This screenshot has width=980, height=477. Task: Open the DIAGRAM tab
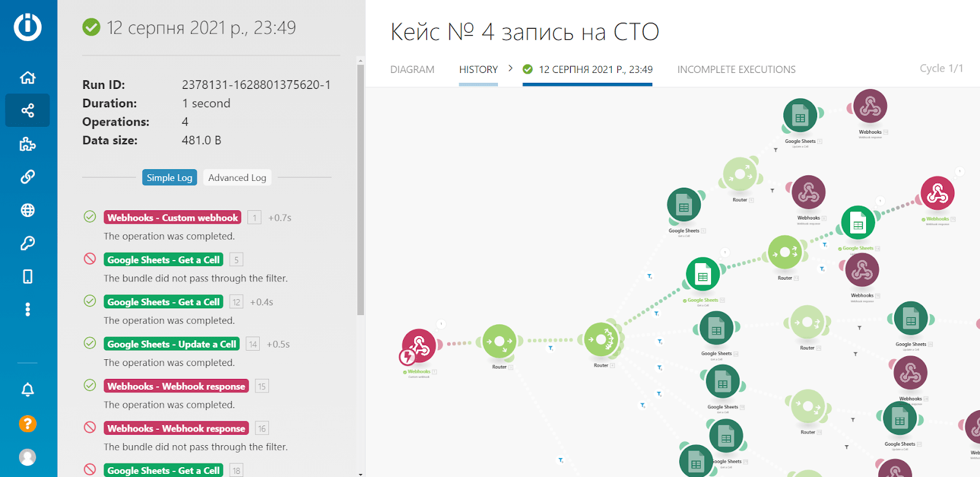tap(412, 69)
